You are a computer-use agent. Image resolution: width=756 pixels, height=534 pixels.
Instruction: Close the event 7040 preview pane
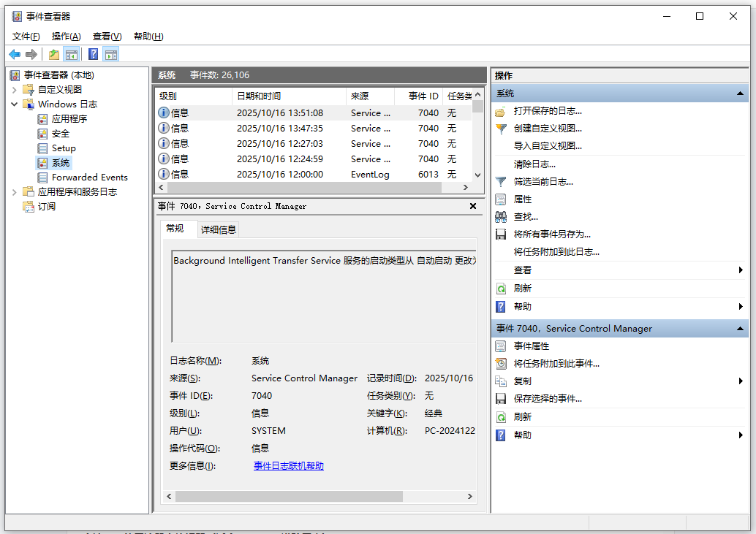pos(473,207)
